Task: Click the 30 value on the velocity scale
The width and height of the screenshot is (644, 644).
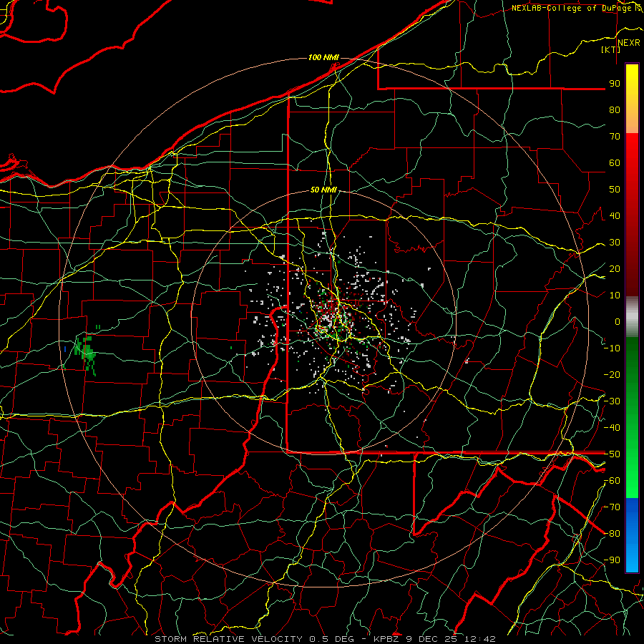Action: (x=615, y=243)
